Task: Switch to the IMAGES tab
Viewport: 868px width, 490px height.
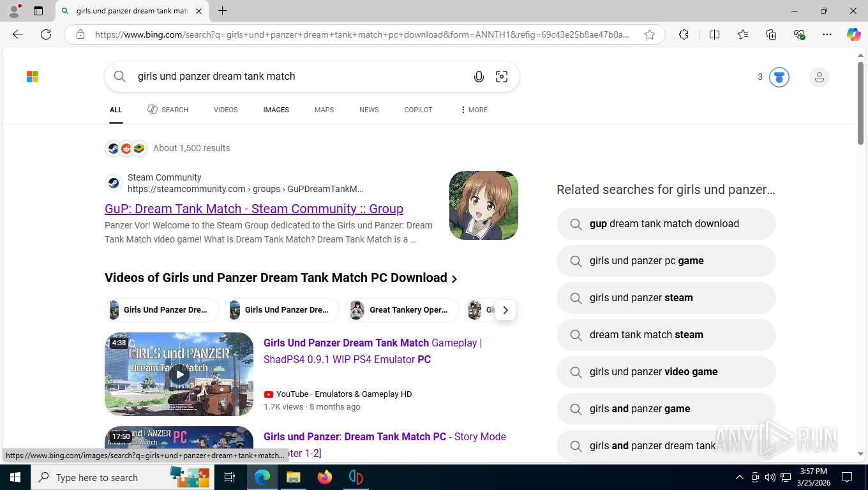Action: 276,110
